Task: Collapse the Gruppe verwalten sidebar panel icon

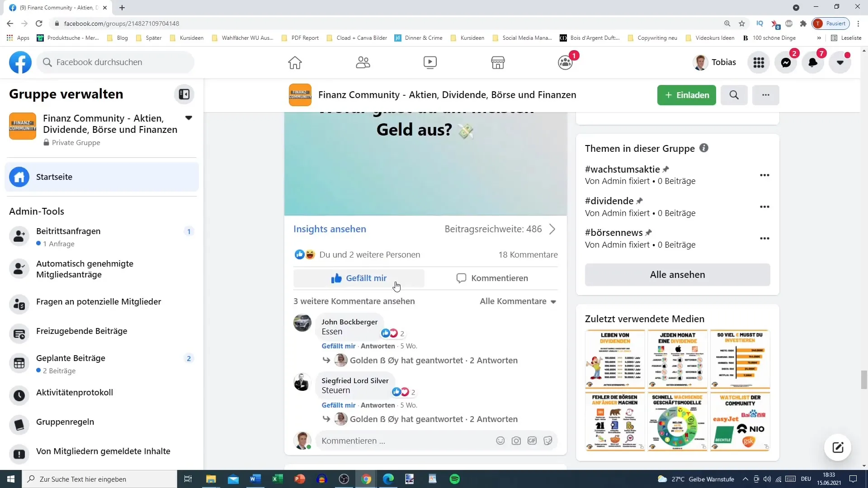Action: [x=184, y=94]
